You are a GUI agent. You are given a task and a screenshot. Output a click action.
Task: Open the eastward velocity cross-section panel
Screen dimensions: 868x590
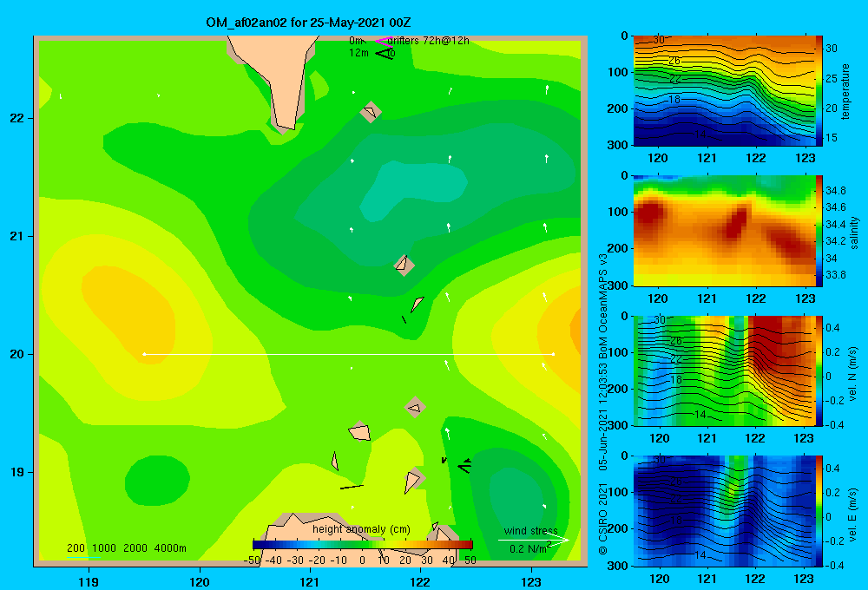[x=724, y=511]
